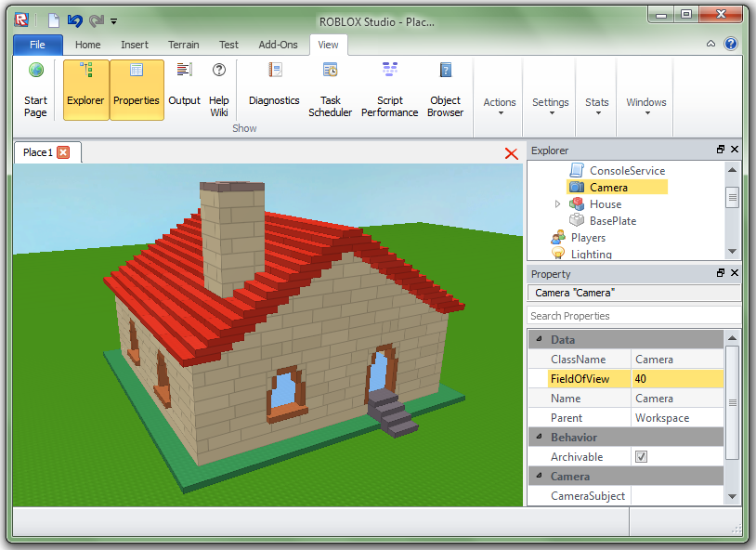Toggle the Explorer panel button
Image resolution: width=756 pixels, height=550 pixels.
pos(85,90)
